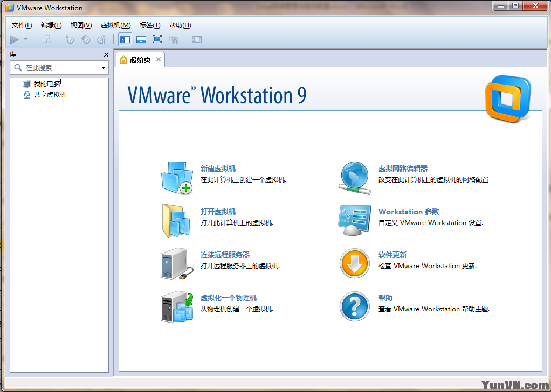Image resolution: width=551 pixels, height=392 pixels.
Task: Click the network devices toolbar icon
Action: point(46,40)
